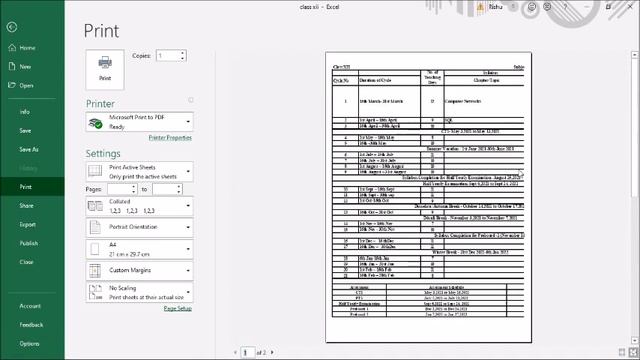Go to next preview page

pyautogui.click(x=272, y=352)
